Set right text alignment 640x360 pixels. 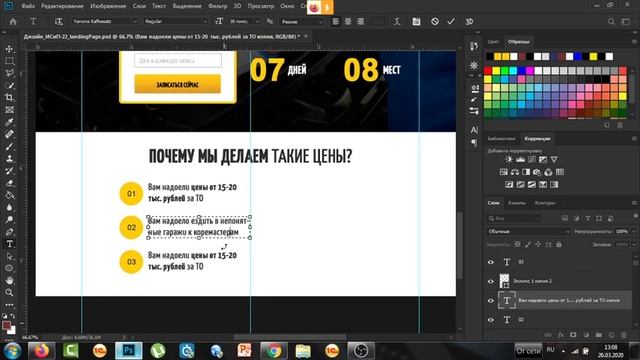coord(360,22)
